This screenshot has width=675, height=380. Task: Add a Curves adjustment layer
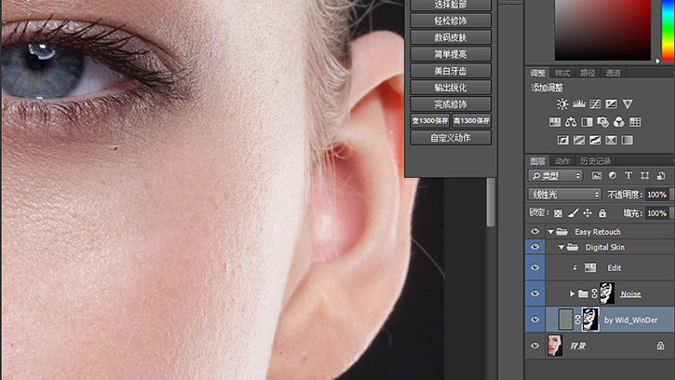pyautogui.click(x=595, y=104)
